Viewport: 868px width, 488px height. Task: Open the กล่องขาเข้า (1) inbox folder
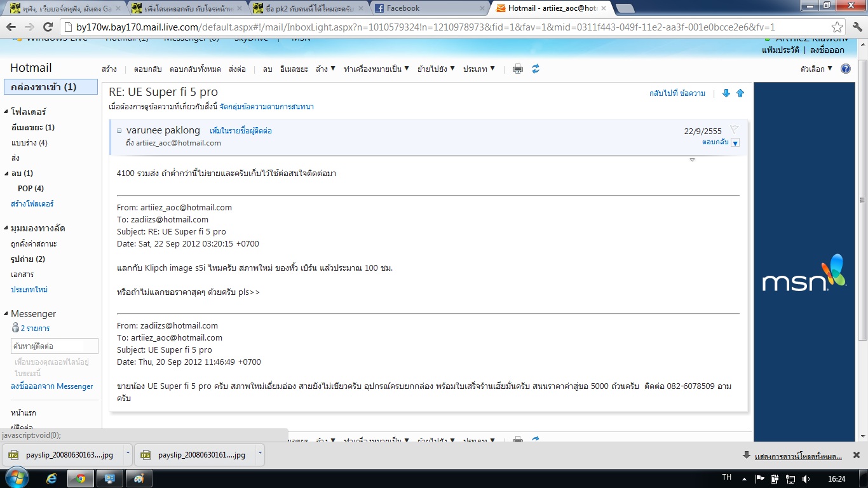point(51,86)
